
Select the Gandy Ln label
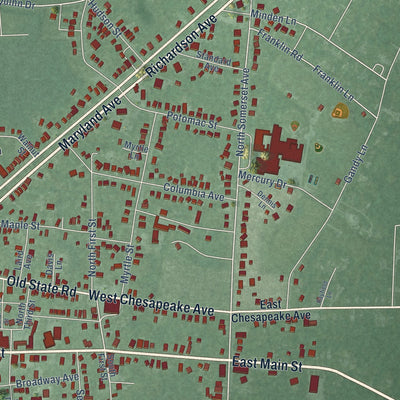pos(356,164)
